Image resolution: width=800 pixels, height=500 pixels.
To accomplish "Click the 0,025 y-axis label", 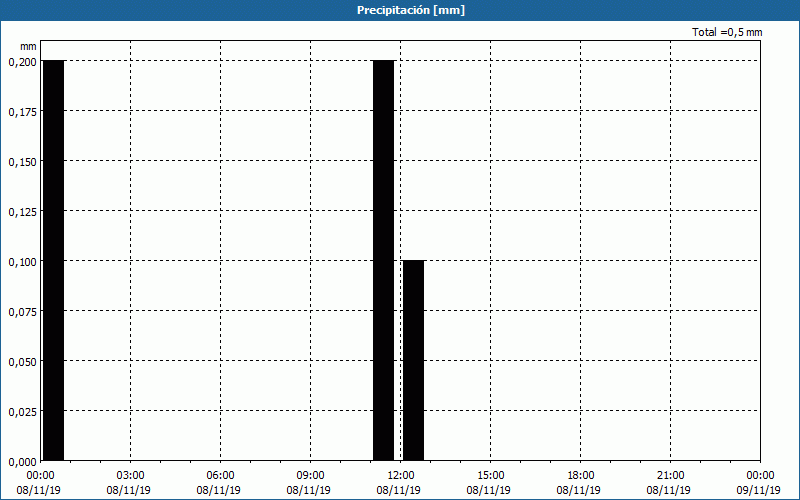I will tap(22, 412).
